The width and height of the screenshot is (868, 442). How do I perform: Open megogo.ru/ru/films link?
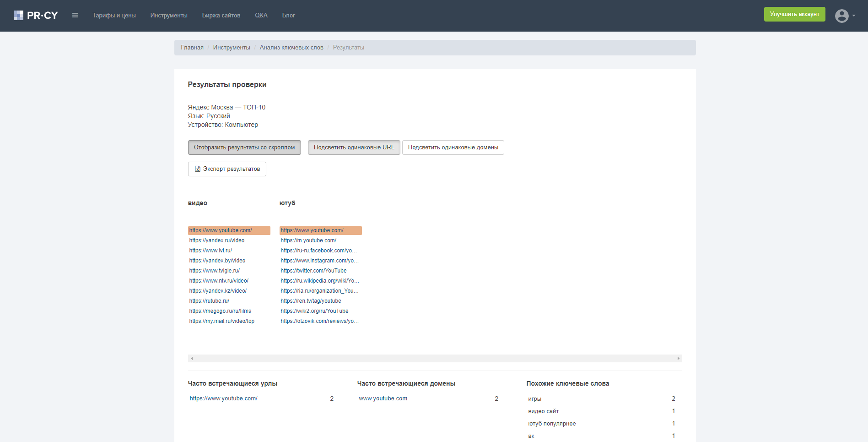(x=220, y=311)
